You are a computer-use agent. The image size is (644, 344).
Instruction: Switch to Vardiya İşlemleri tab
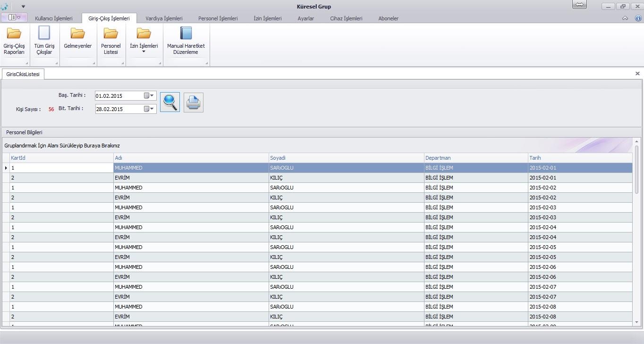click(164, 18)
